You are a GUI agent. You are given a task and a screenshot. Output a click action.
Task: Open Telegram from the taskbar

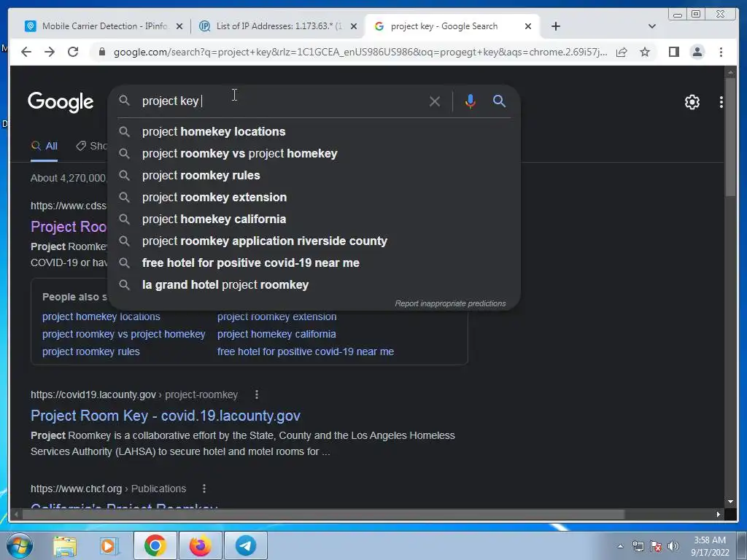(x=245, y=545)
